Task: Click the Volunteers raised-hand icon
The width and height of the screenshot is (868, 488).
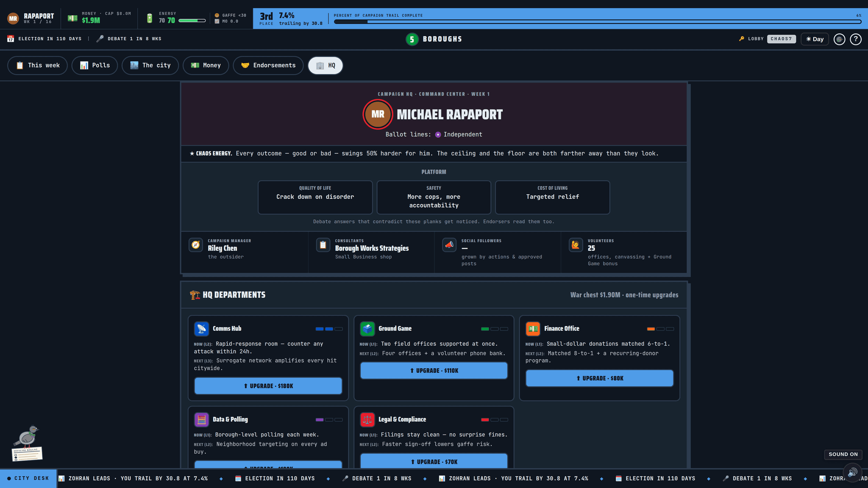Action: coord(576,245)
